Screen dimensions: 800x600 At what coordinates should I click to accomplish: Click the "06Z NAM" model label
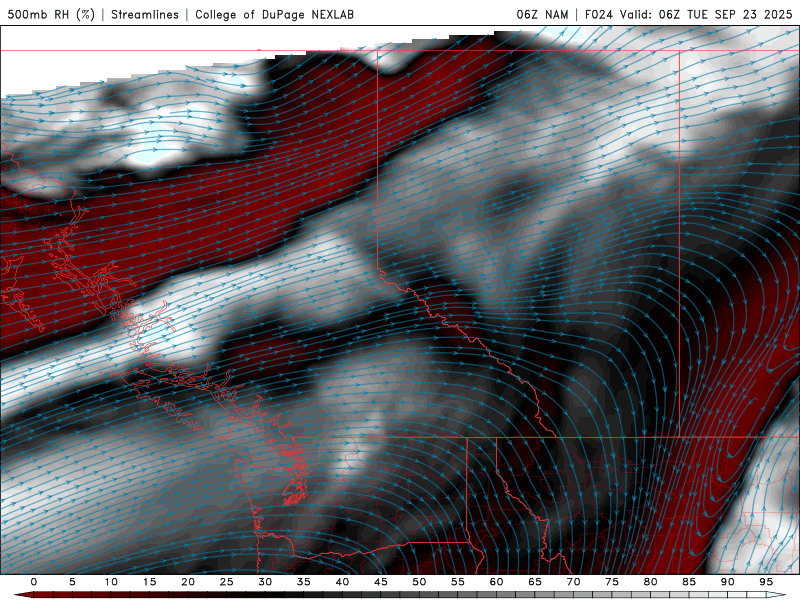click(x=542, y=15)
